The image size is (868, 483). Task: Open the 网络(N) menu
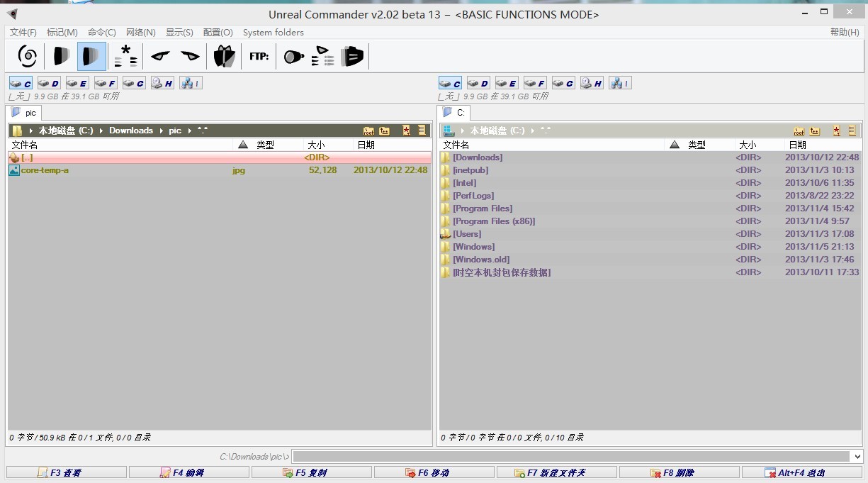(141, 33)
